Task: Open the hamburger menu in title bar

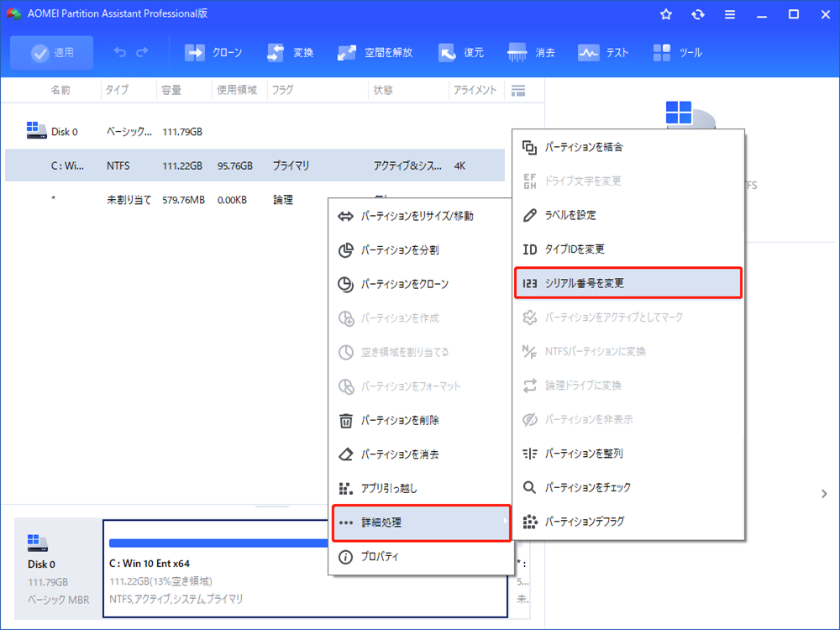Action: point(730,14)
